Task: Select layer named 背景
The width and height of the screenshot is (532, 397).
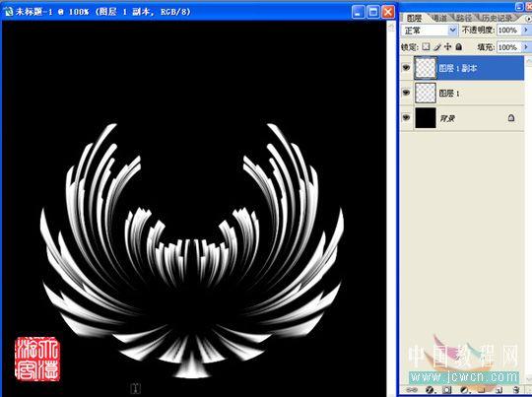Action: [447, 118]
